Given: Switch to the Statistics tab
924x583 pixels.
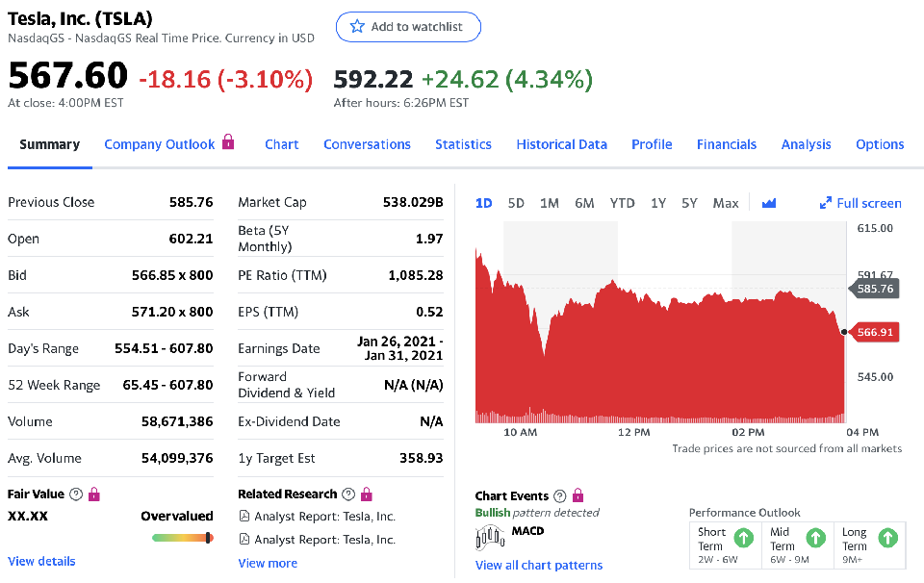Looking at the screenshot, I should click(463, 144).
